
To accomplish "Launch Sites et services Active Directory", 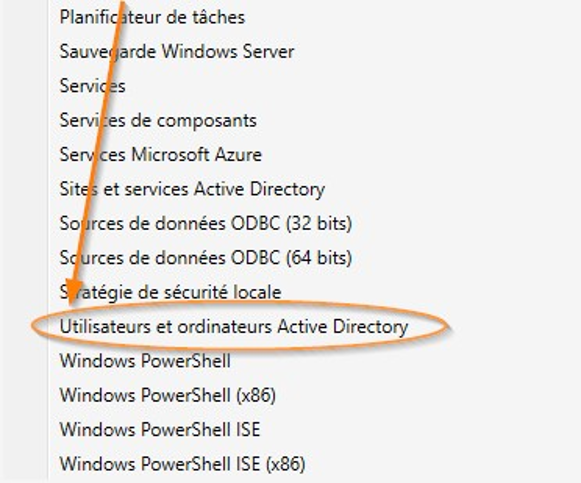I will (x=192, y=189).
